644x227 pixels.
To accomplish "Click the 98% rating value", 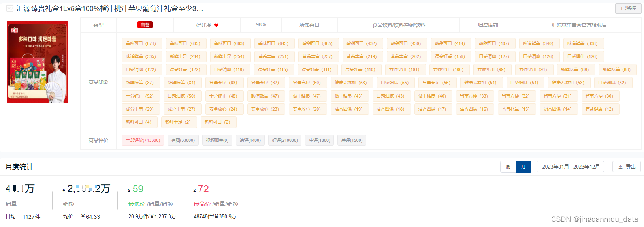I will pyautogui.click(x=261, y=24).
